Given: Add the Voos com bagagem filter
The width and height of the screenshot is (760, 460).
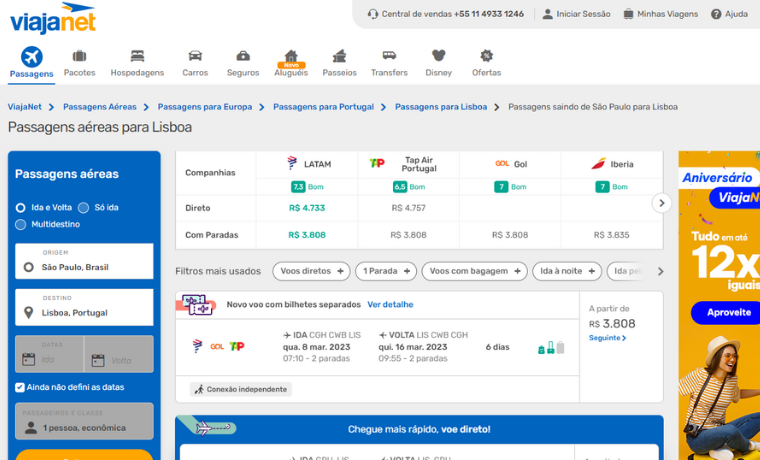Looking at the screenshot, I should pyautogui.click(x=475, y=271).
